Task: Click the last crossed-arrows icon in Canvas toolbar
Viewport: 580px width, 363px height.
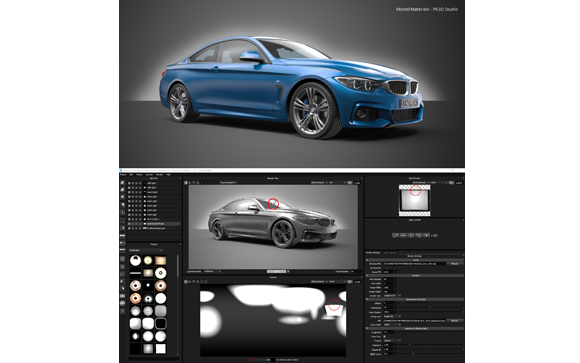Action: click(x=206, y=282)
